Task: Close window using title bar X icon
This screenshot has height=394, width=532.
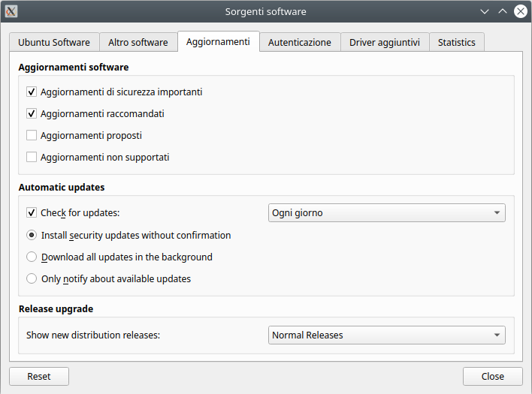Action: point(520,11)
